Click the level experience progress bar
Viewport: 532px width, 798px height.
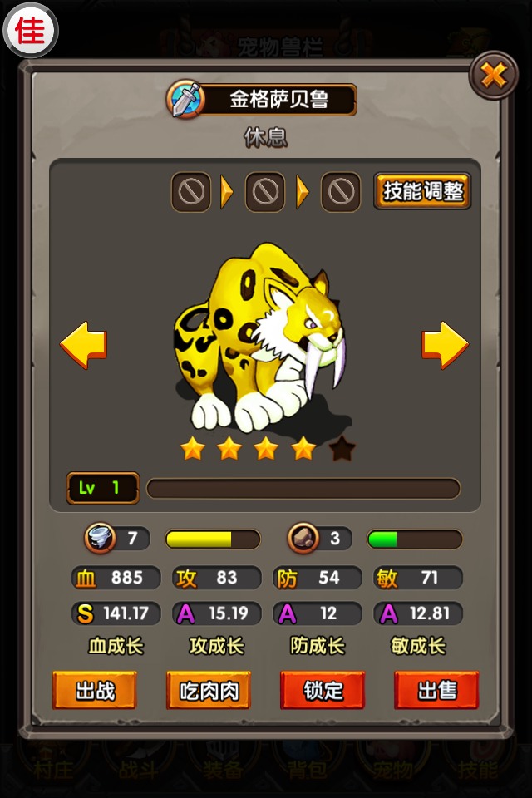point(303,488)
